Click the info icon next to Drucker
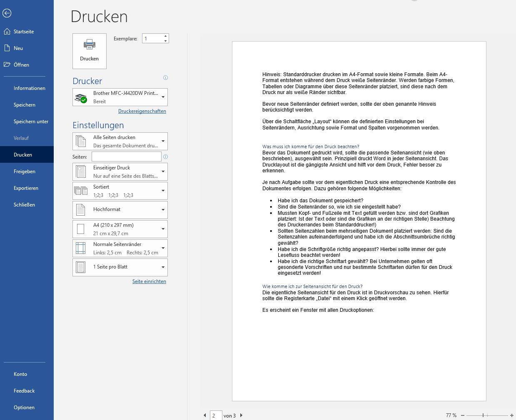 [165, 78]
